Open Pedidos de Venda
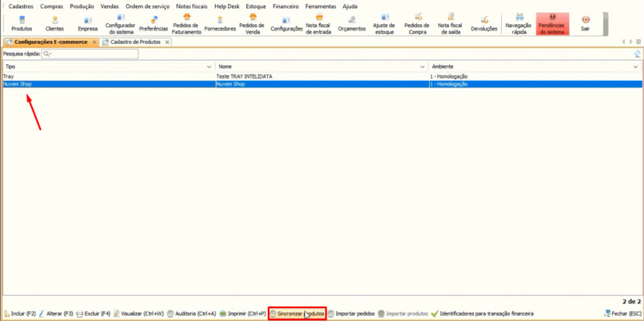 point(251,24)
